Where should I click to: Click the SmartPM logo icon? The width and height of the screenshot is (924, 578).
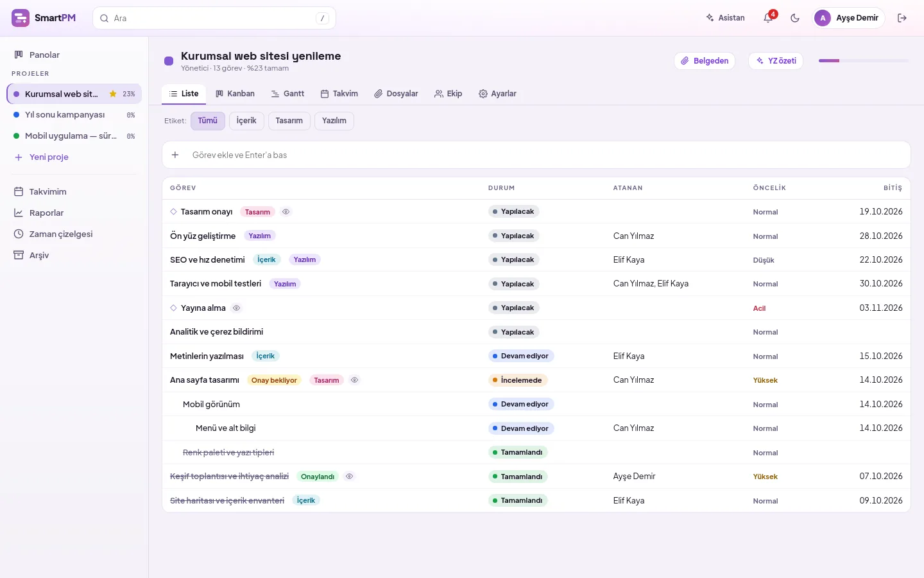tap(21, 18)
